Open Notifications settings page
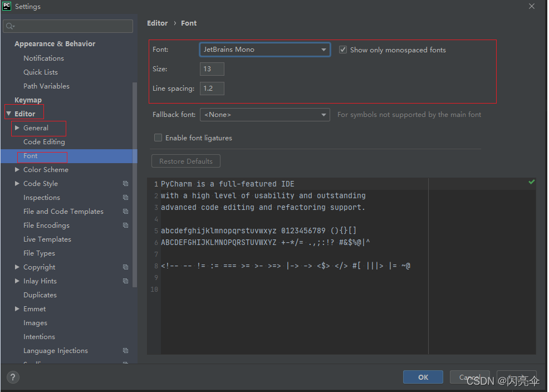This screenshot has height=392, width=549. (44, 58)
